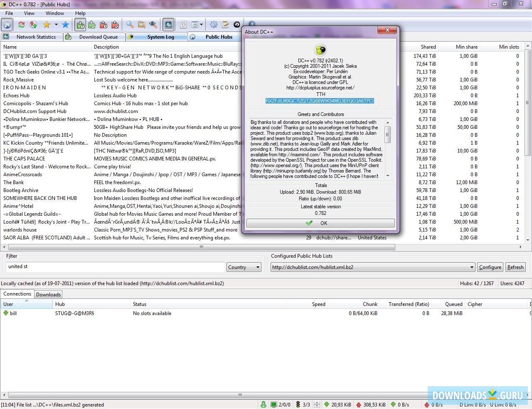Open the Country filter dropdown

tap(244, 267)
